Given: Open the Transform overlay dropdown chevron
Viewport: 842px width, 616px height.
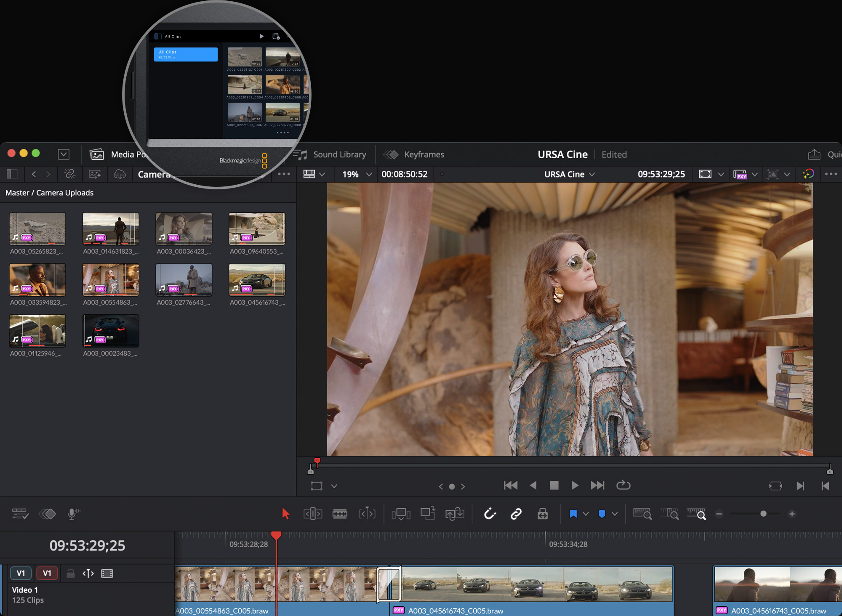Looking at the screenshot, I should [334, 486].
